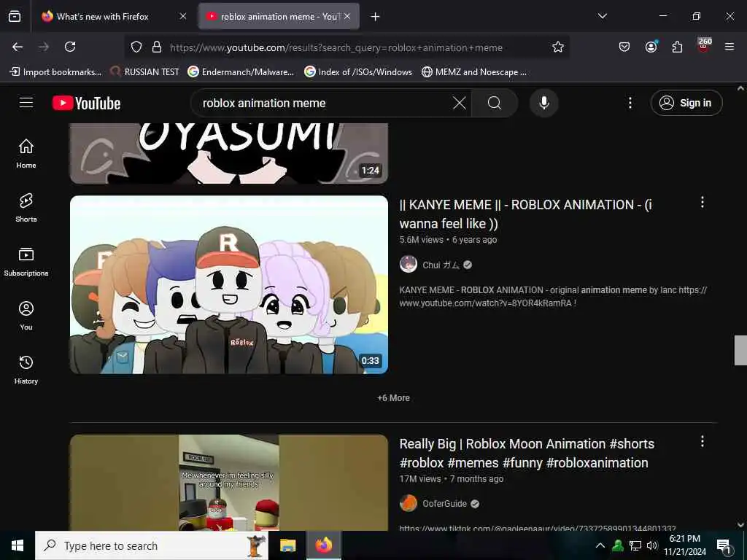Bookmark this page with star icon

(x=558, y=47)
